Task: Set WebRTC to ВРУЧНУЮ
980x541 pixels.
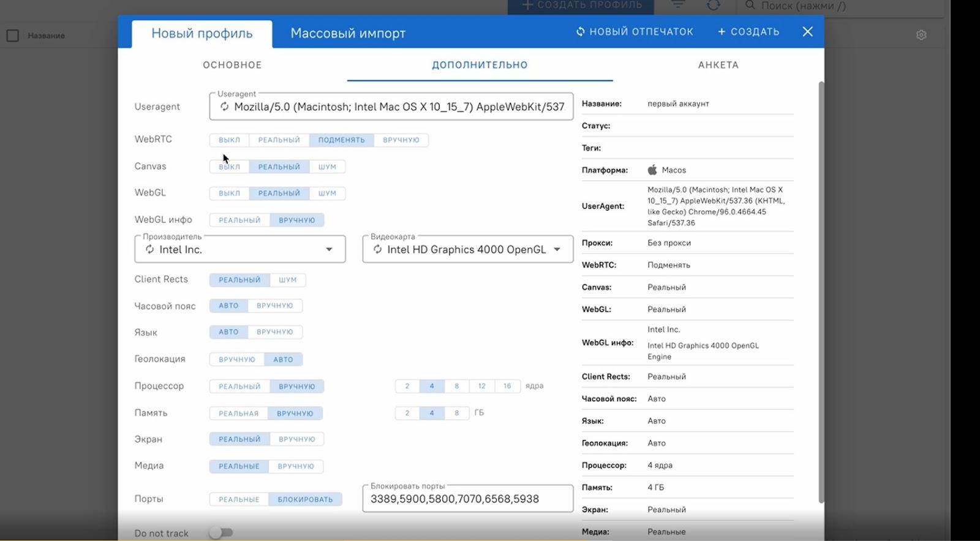Action: (401, 140)
